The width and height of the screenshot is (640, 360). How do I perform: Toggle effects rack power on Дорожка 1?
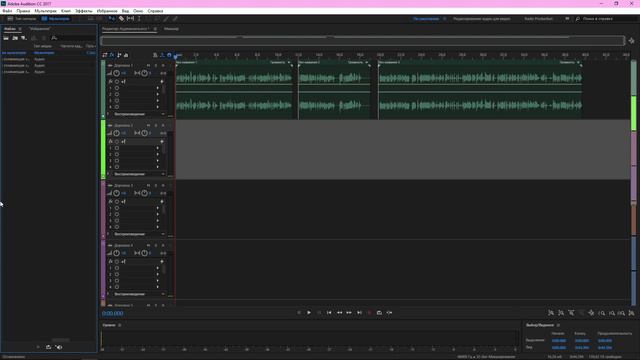click(117, 82)
